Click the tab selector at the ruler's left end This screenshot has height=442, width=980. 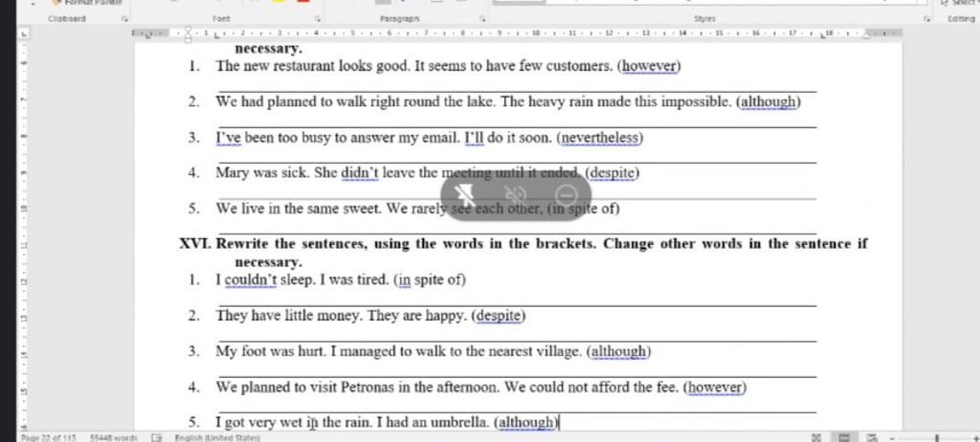click(24, 33)
